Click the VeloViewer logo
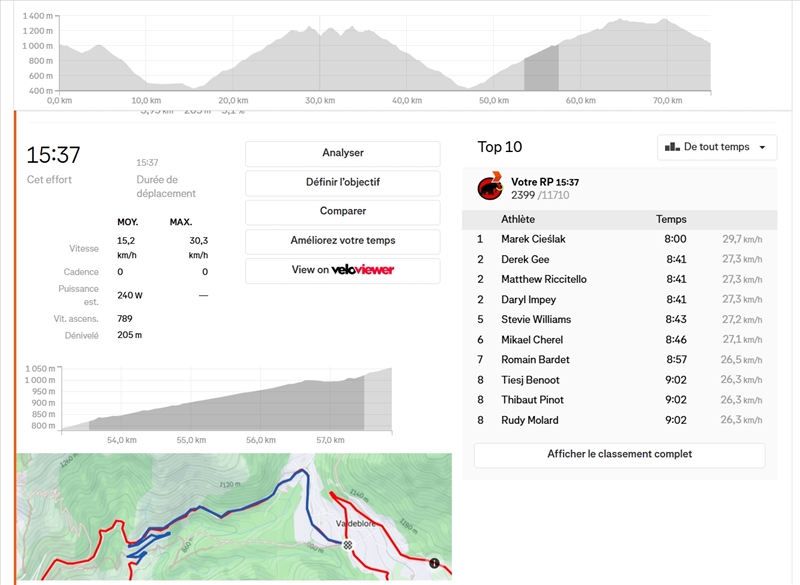 pyautogui.click(x=363, y=270)
